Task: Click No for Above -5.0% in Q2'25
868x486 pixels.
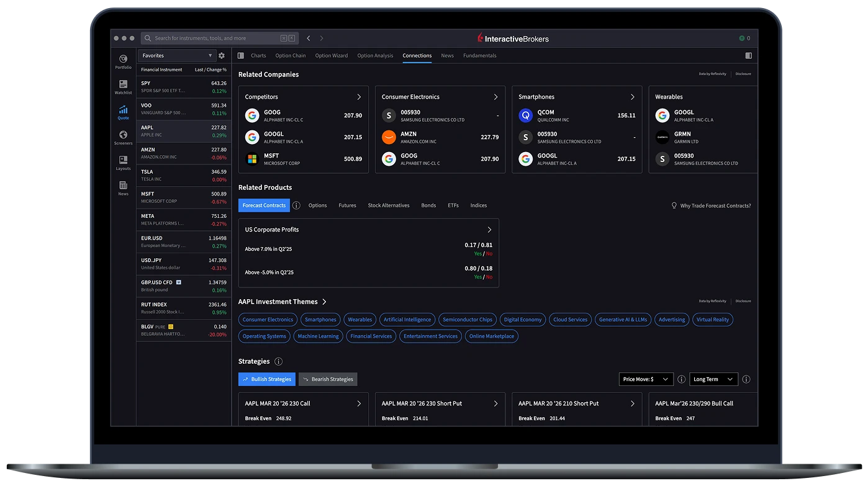Action: point(489,277)
